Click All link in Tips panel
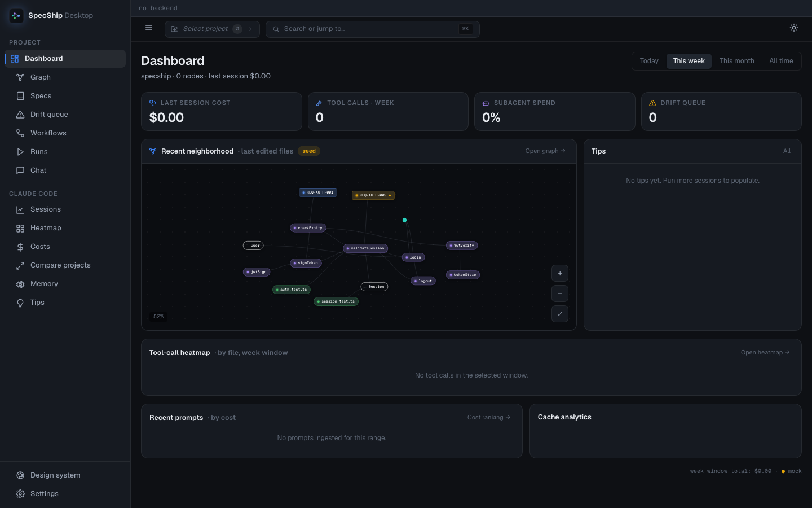This screenshot has height=508, width=812. pyautogui.click(x=787, y=151)
